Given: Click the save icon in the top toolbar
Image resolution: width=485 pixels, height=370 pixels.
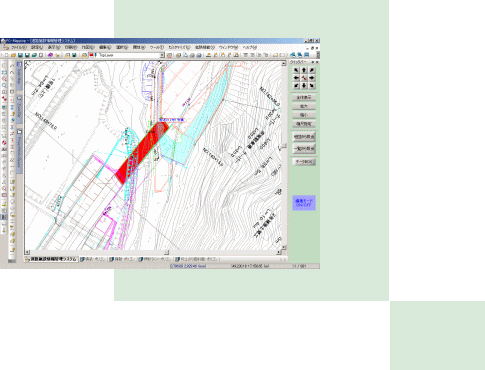Looking at the screenshot, I should click(x=20, y=55).
